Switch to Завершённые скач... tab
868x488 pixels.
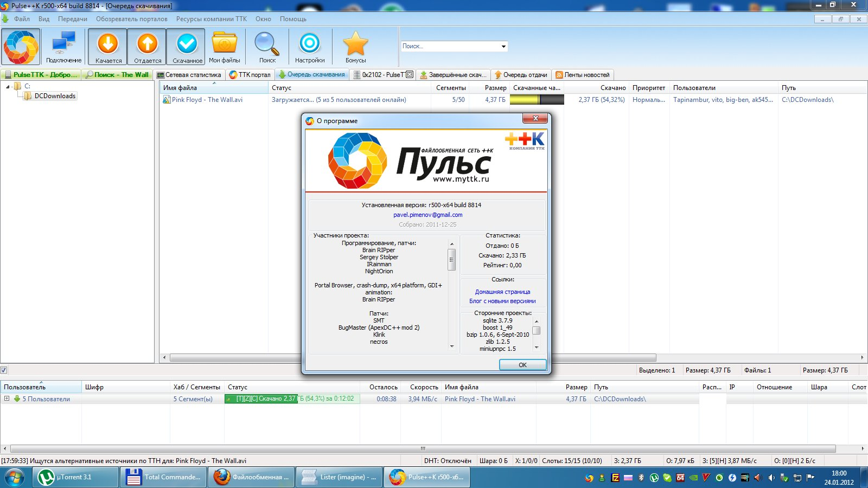pos(454,75)
